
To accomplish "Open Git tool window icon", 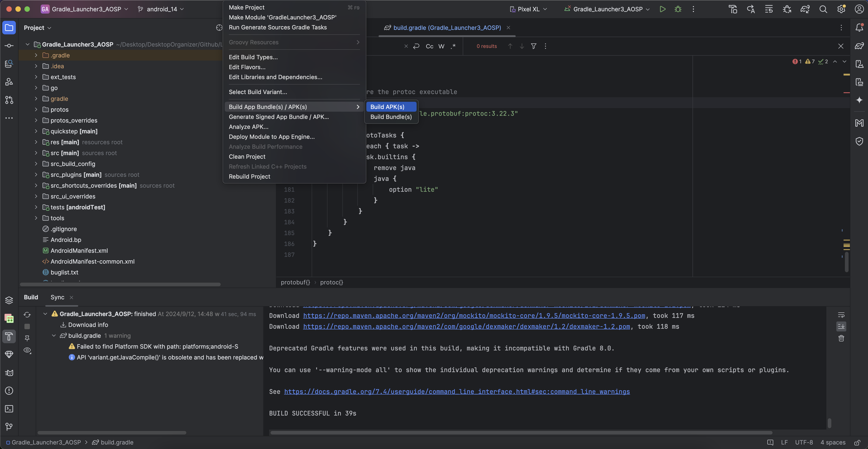I will 9,427.
